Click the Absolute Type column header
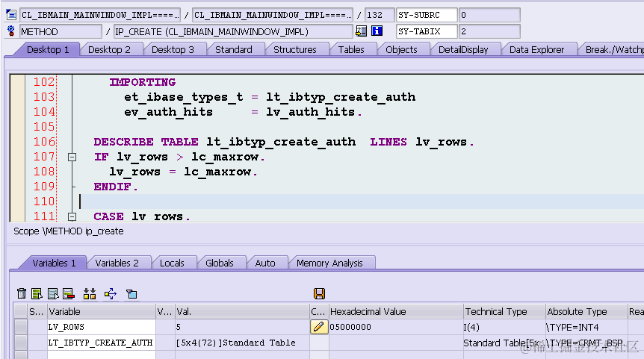 click(x=586, y=311)
